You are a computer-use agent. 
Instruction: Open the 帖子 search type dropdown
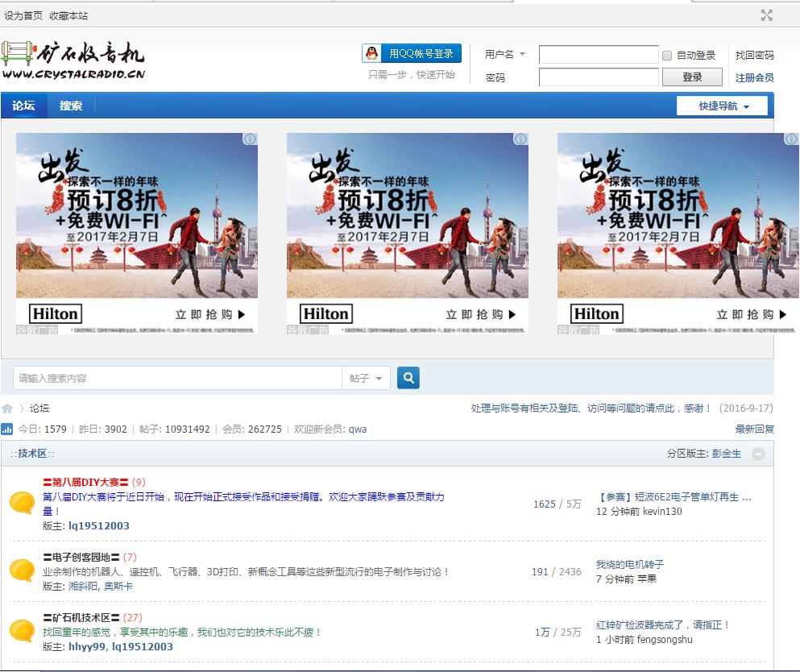[x=366, y=378]
